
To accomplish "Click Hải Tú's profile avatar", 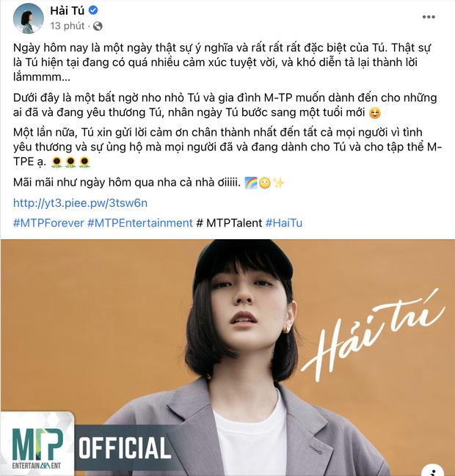I will coord(28,18).
